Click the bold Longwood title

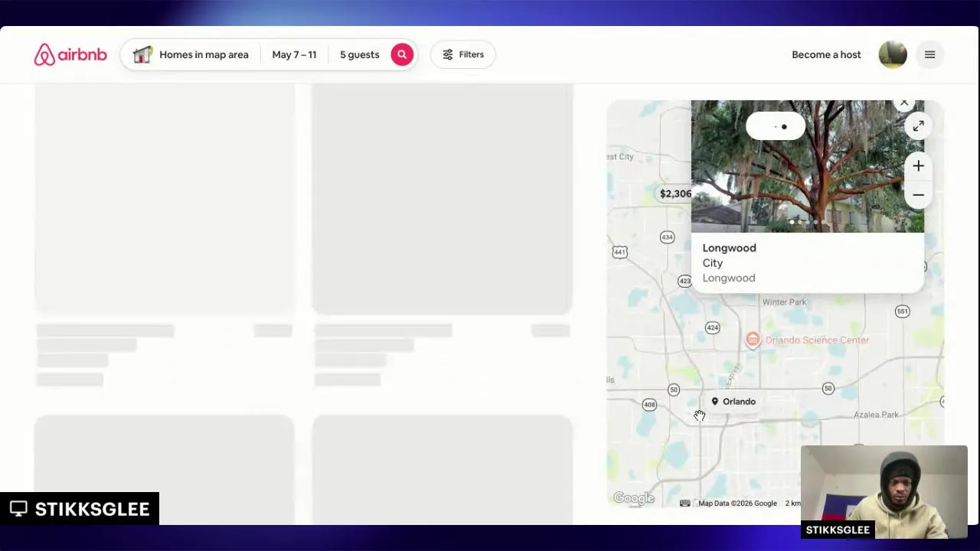pyautogui.click(x=729, y=248)
